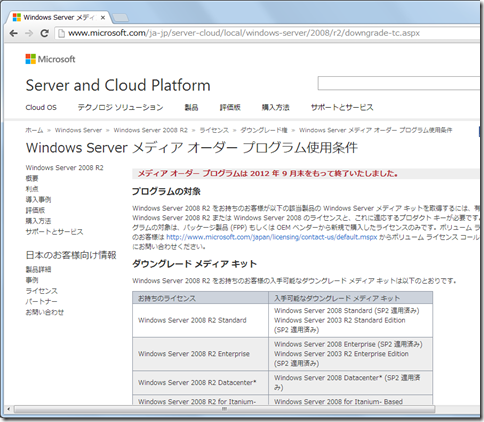Open 購入方法 in the sidebar
This screenshot has width=484, height=422.
click(x=38, y=221)
